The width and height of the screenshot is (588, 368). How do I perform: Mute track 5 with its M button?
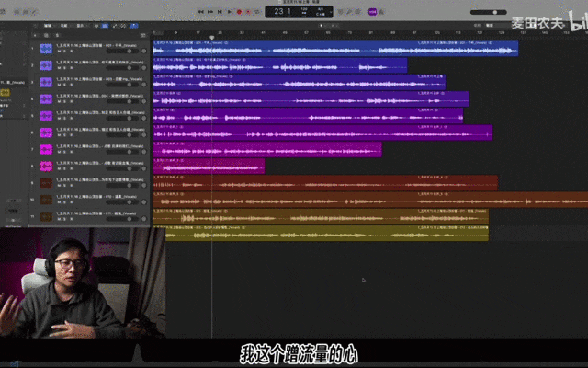tap(59, 119)
